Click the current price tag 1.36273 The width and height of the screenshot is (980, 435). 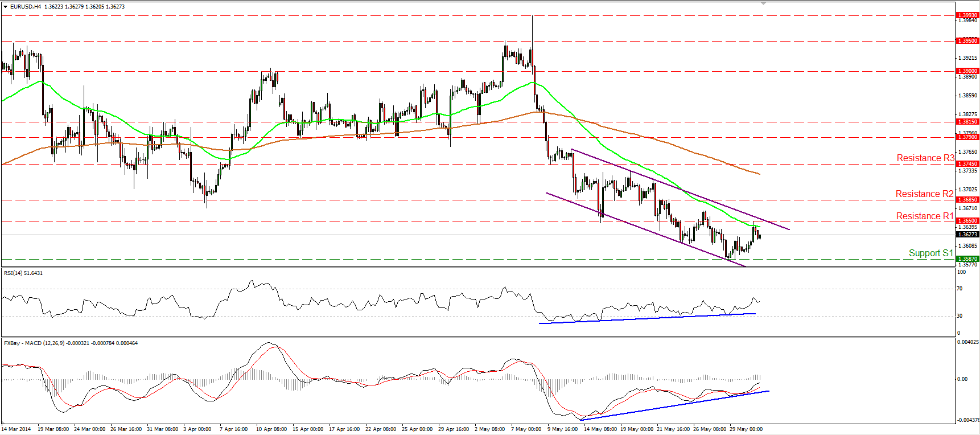click(967, 235)
